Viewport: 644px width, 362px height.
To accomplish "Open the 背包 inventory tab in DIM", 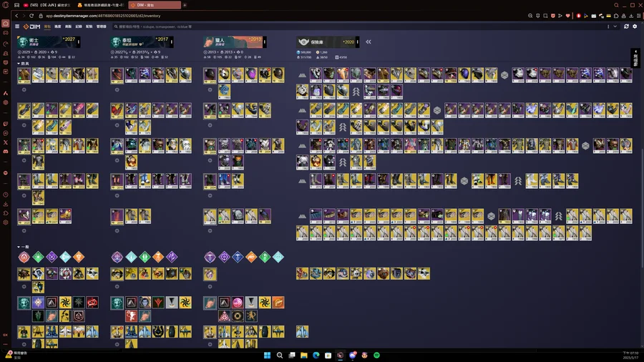I will [47, 26].
